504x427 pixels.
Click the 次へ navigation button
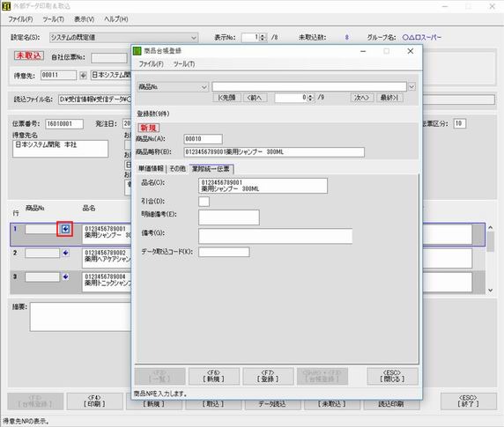361,98
